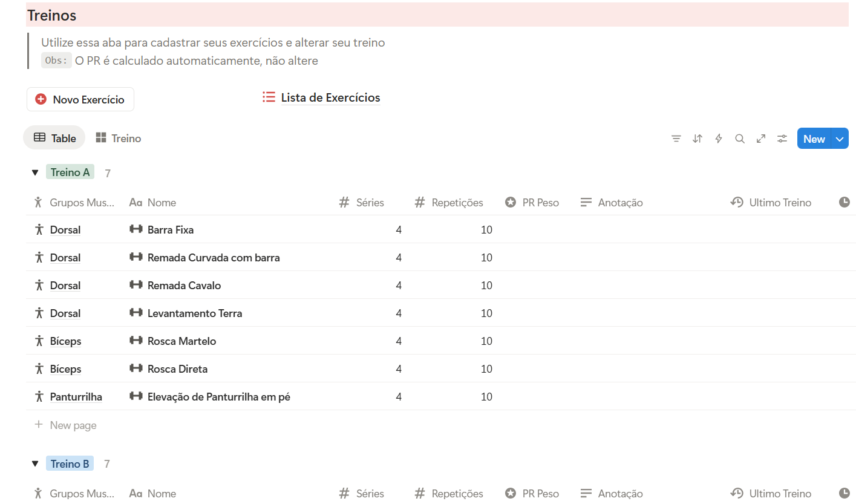
Task: Open automations lightning bolt icon
Action: (x=719, y=139)
